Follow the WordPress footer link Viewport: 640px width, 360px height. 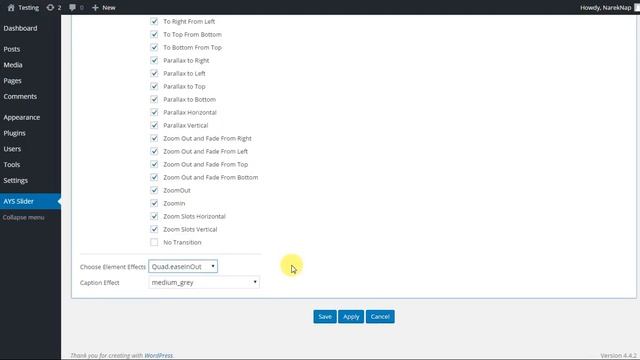click(x=158, y=356)
